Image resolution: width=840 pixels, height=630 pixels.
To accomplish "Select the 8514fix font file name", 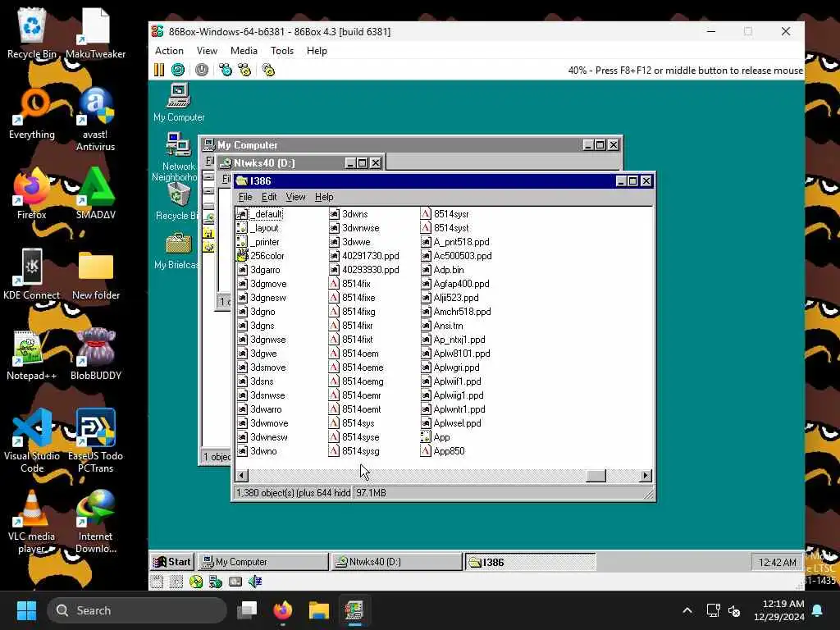I will tap(356, 283).
